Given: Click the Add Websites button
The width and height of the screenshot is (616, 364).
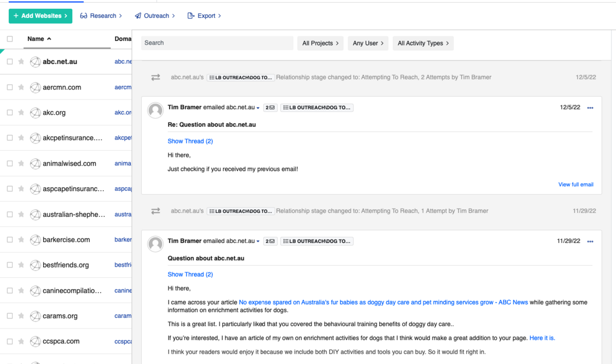Looking at the screenshot, I should point(41,16).
